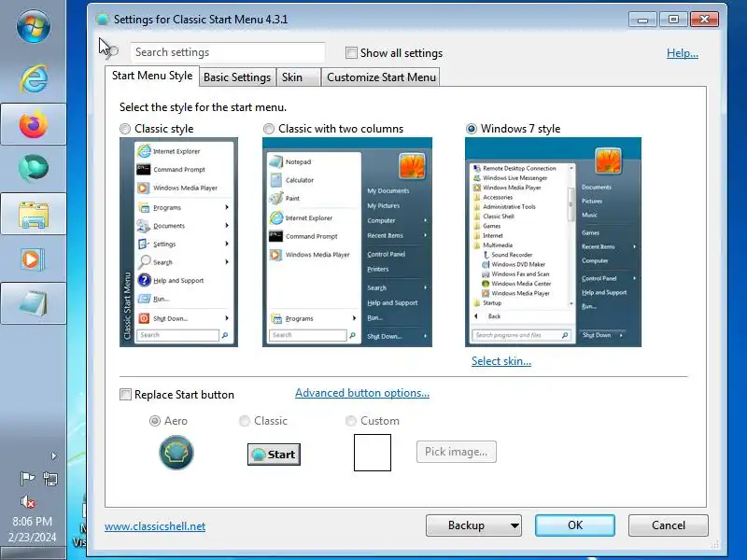Select the Windows 7 style radio button
This screenshot has height=560, width=747.
pos(472,129)
